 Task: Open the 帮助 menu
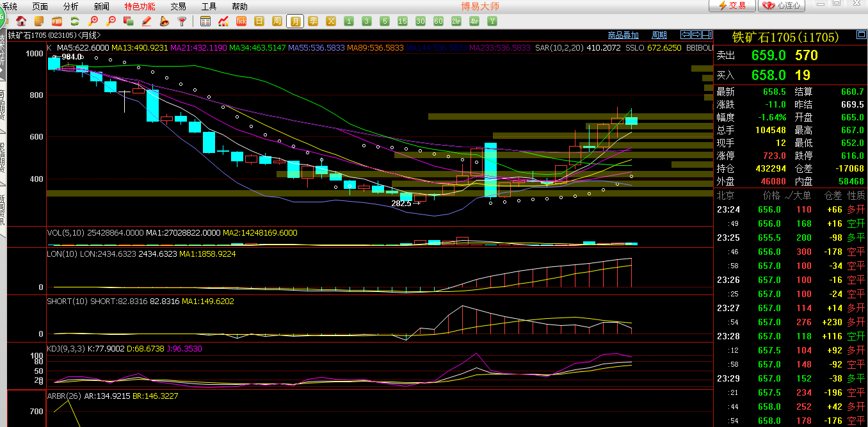click(x=240, y=6)
